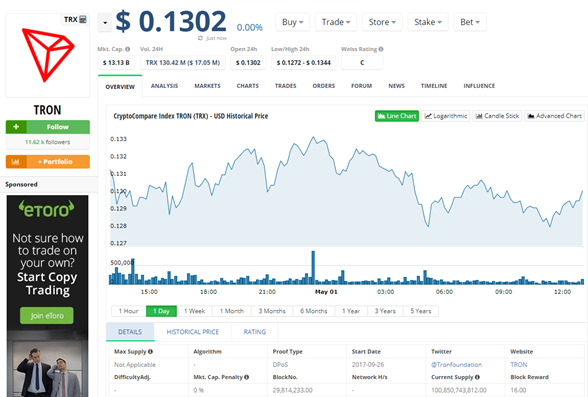Click the chart icon on Portfolio button

click(16, 162)
